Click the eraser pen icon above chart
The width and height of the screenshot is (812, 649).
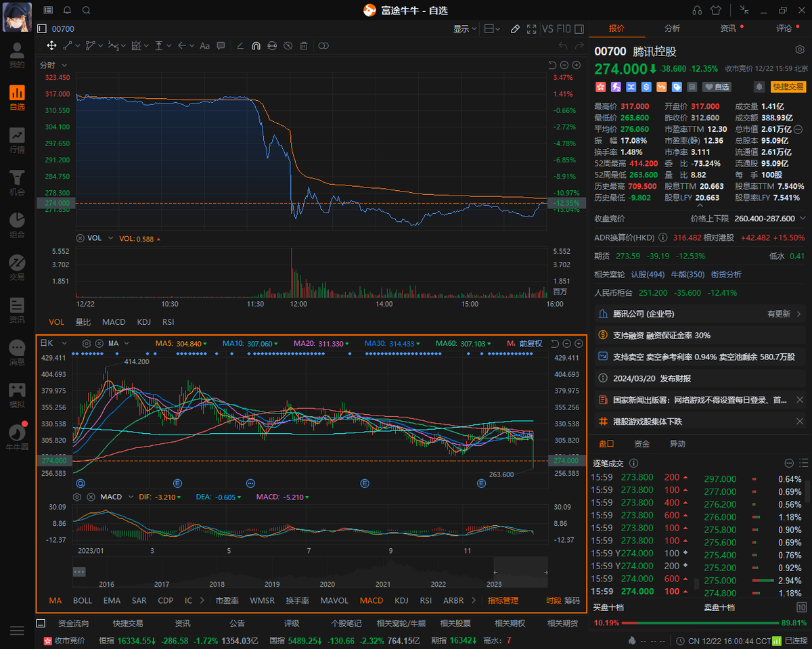click(515, 29)
